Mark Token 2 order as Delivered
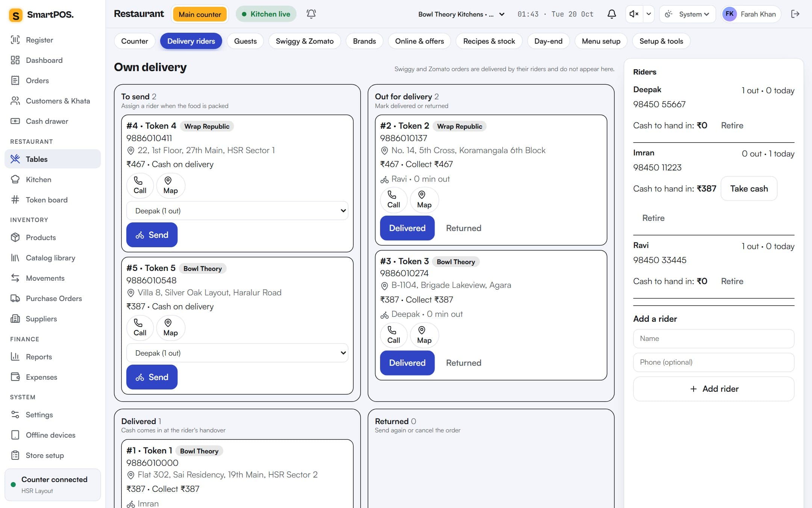Viewport: 812px width, 508px height. click(407, 228)
